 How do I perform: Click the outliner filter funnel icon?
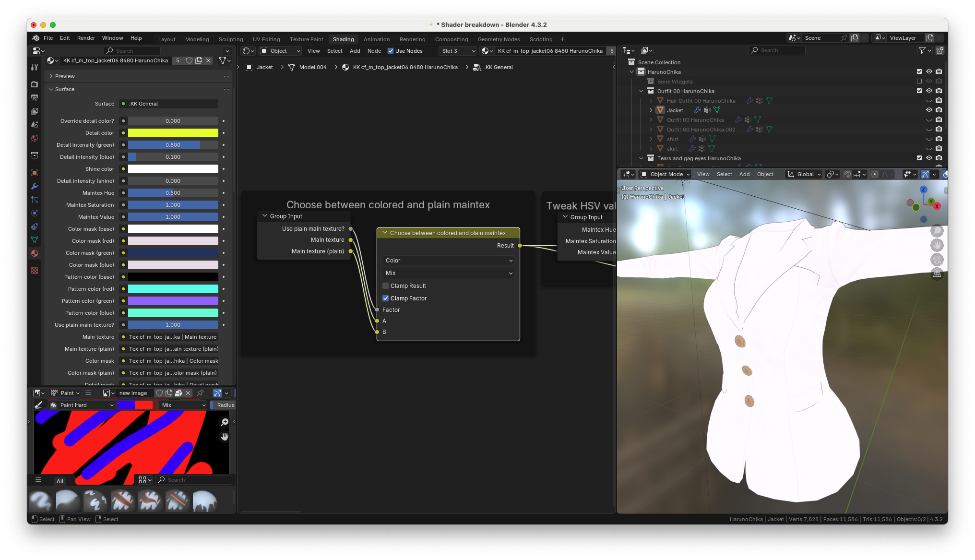pyautogui.click(x=922, y=50)
